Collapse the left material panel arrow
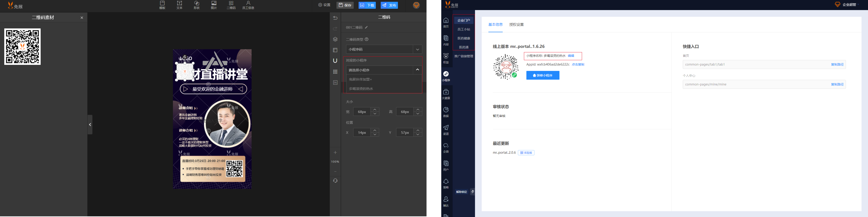 [x=90, y=124]
